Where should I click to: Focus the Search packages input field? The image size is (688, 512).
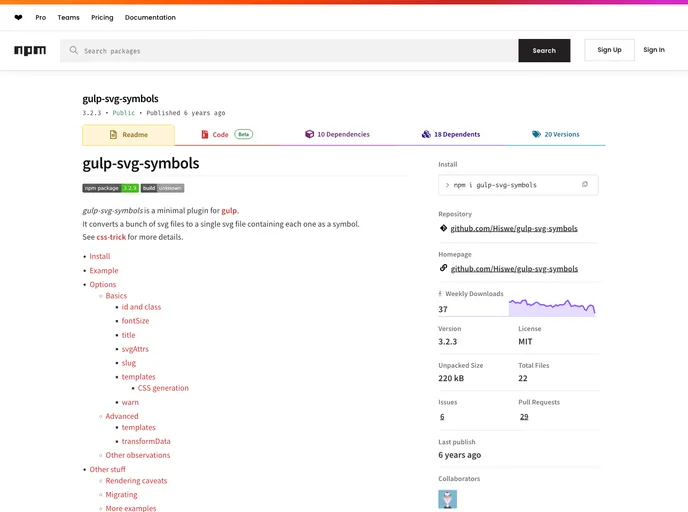coord(289,50)
